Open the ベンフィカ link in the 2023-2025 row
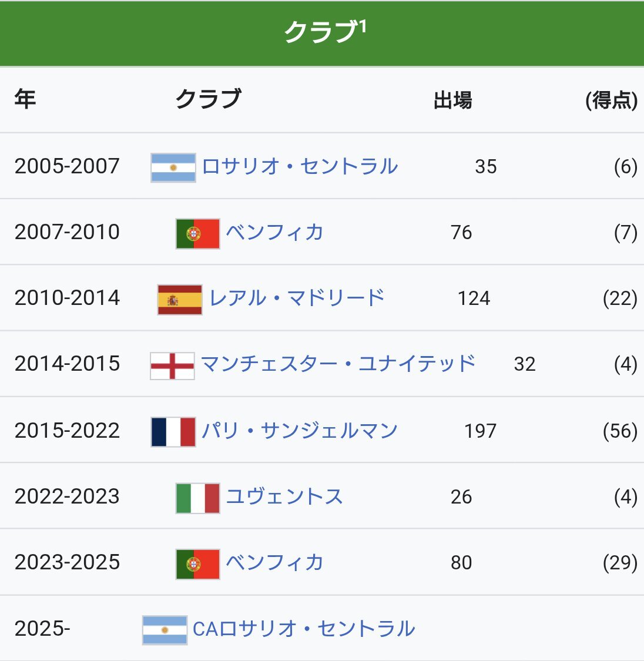This screenshot has width=644, height=661. (x=275, y=562)
